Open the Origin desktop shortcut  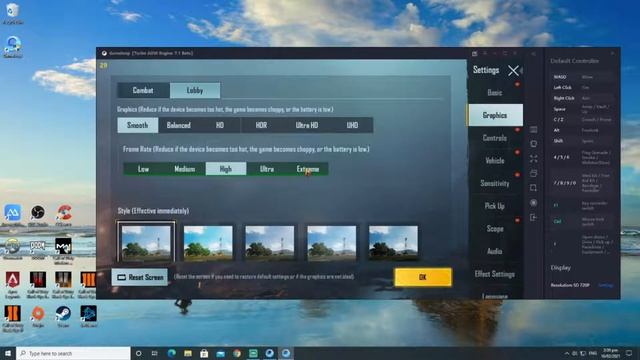pyautogui.click(x=38, y=316)
